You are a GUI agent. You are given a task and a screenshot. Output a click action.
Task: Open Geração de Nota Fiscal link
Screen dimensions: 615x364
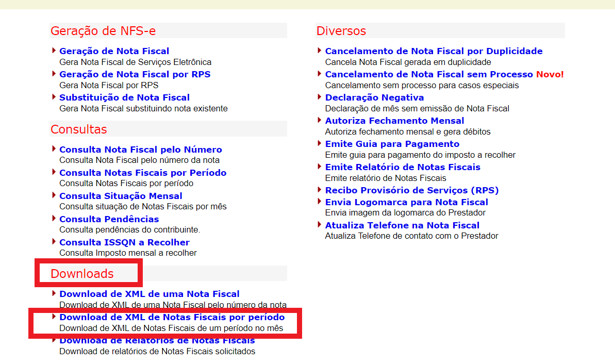114,51
